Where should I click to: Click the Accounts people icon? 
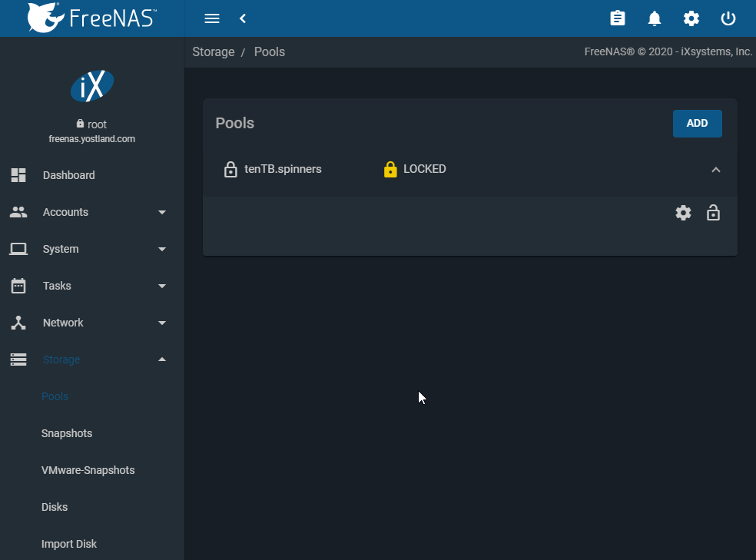(x=18, y=212)
